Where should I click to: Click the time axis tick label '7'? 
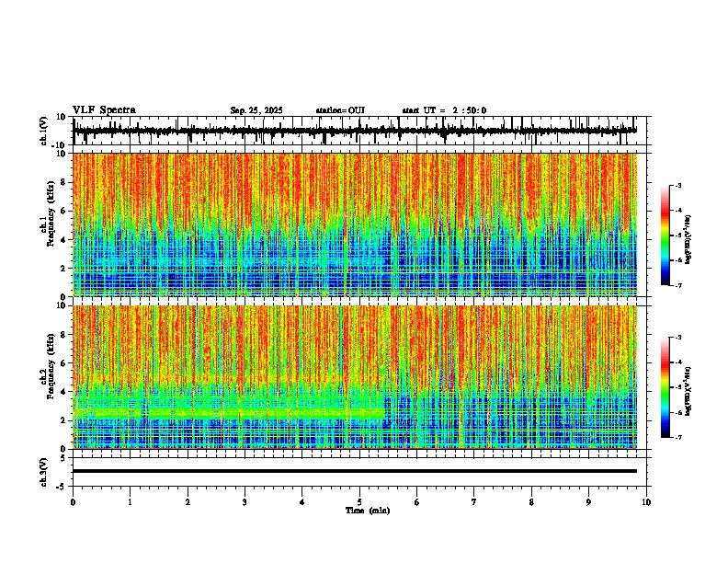[x=474, y=502]
